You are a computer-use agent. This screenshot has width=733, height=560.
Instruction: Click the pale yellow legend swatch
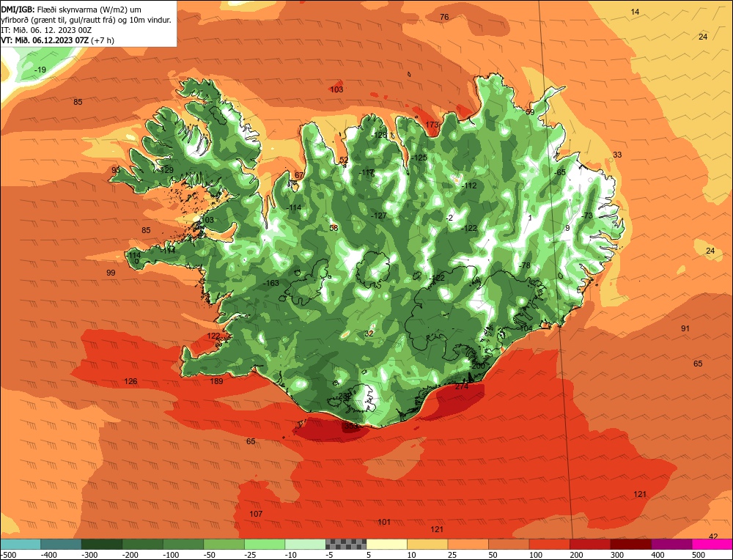click(x=386, y=544)
